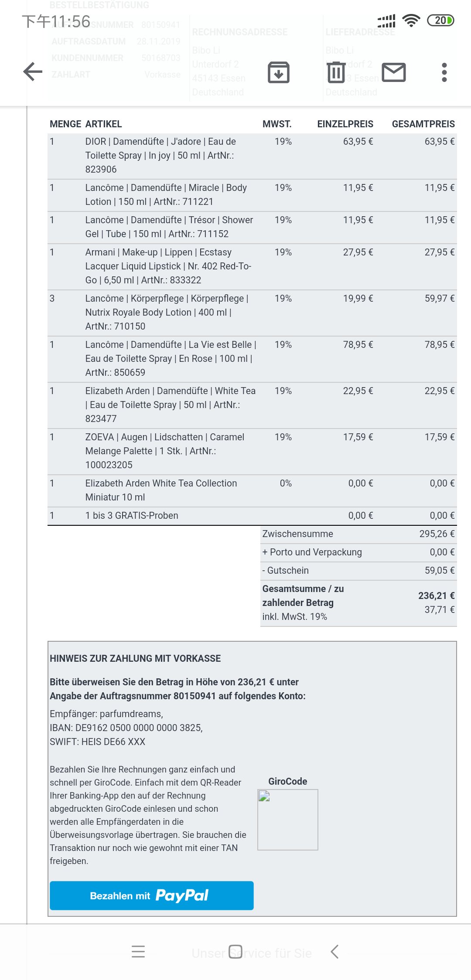
Task: Delete the email using the trash icon
Action: [336, 72]
